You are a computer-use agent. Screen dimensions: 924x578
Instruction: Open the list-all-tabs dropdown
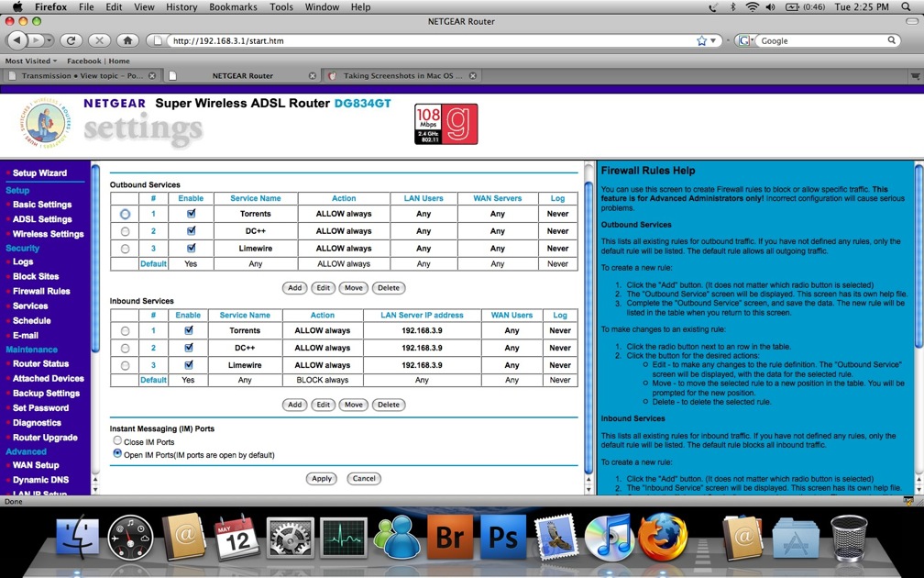(915, 75)
